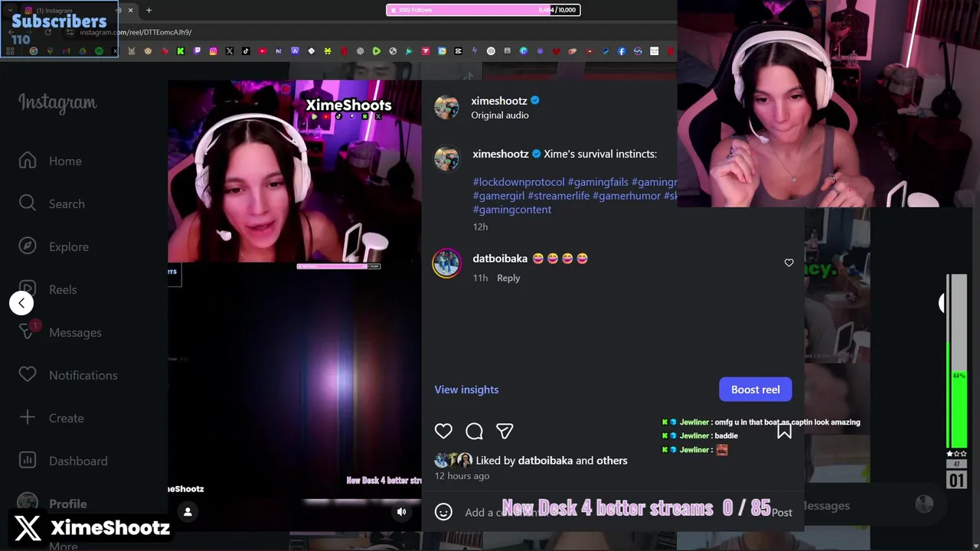Open the Notifications heart in sidebar
The image size is (980, 551).
(x=28, y=375)
